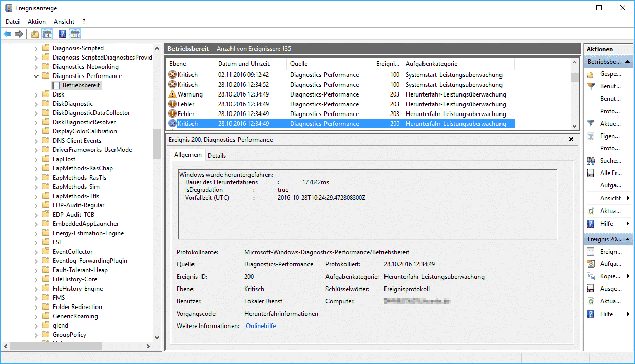Image resolution: width=635 pixels, height=364 pixels.
Task: Toggle the console tree show/hide toolbar icon
Action: [x=47, y=34]
